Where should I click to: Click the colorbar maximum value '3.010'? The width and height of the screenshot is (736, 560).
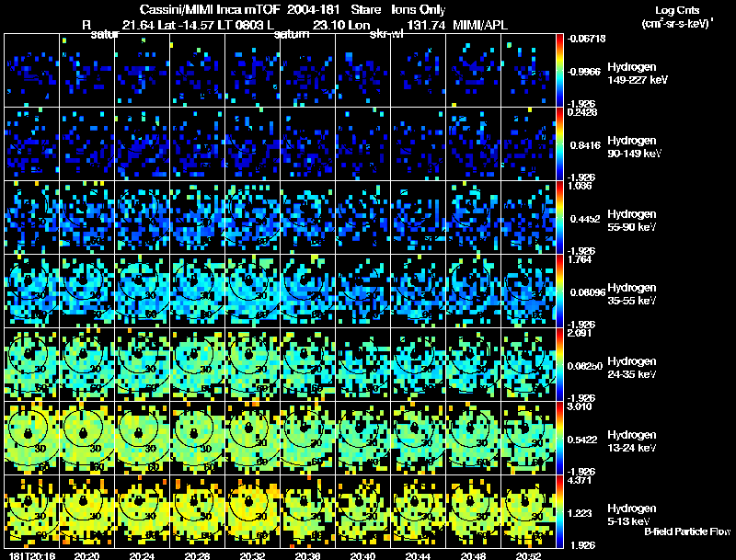pos(578,406)
